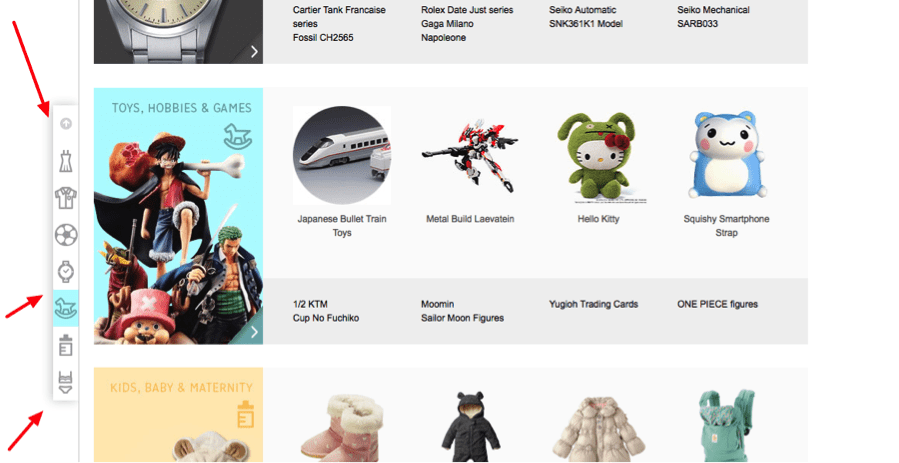Expand the Toys banner chevron arrow
This screenshot has height=463, width=899.
pyautogui.click(x=254, y=332)
